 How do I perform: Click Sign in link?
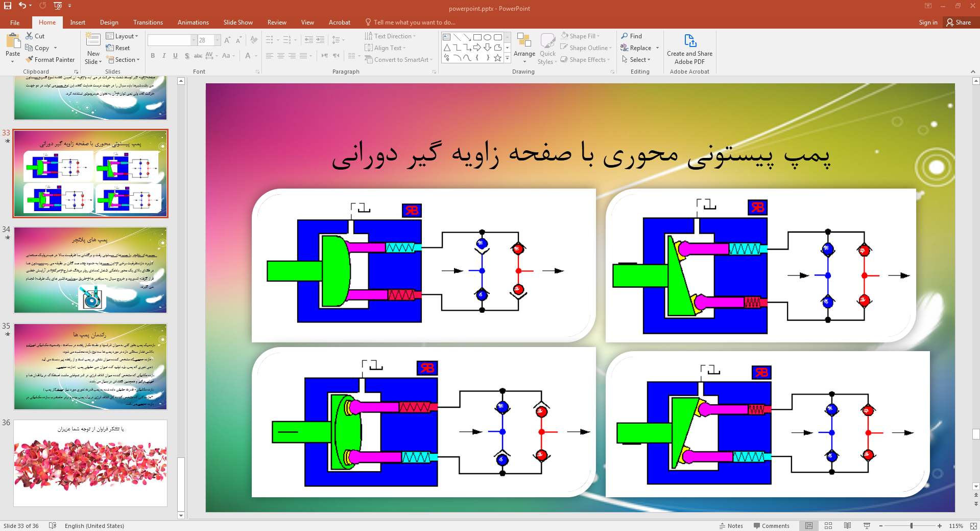click(928, 22)
